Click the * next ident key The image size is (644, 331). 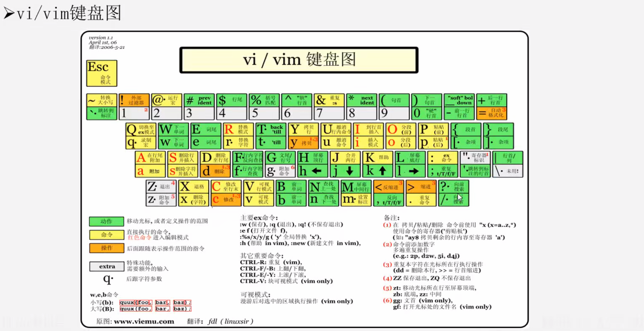[x=361, y=100]
